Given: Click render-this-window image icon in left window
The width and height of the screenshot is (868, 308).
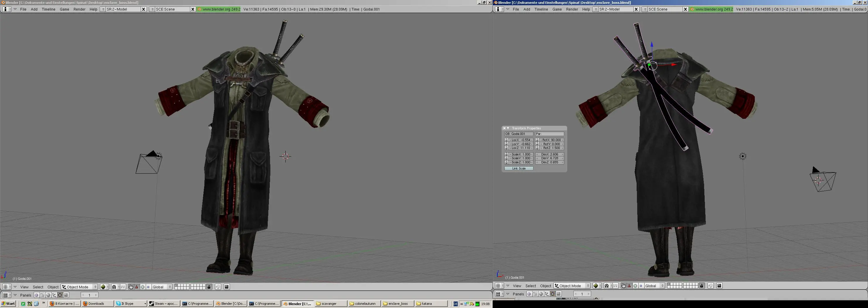Looking at the screenshot, I should 227,287.
